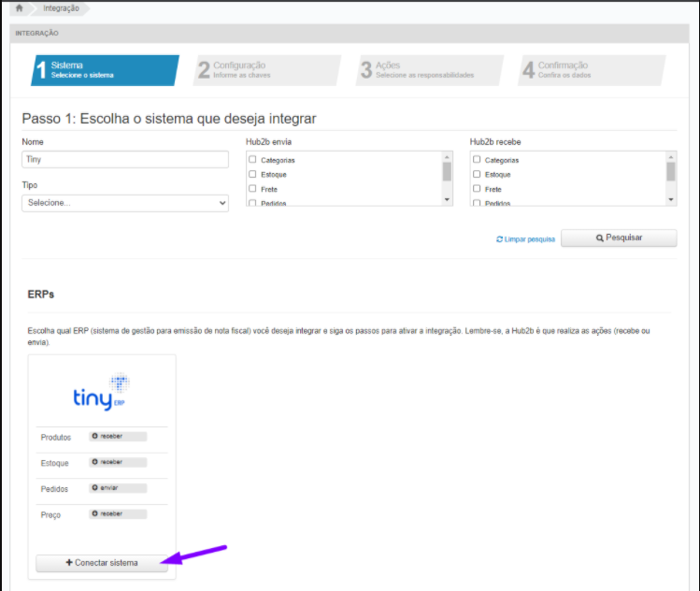Click the Integração breadcrumb item
This screenshot has height=591, width=700.
click(x=61, y=8)
